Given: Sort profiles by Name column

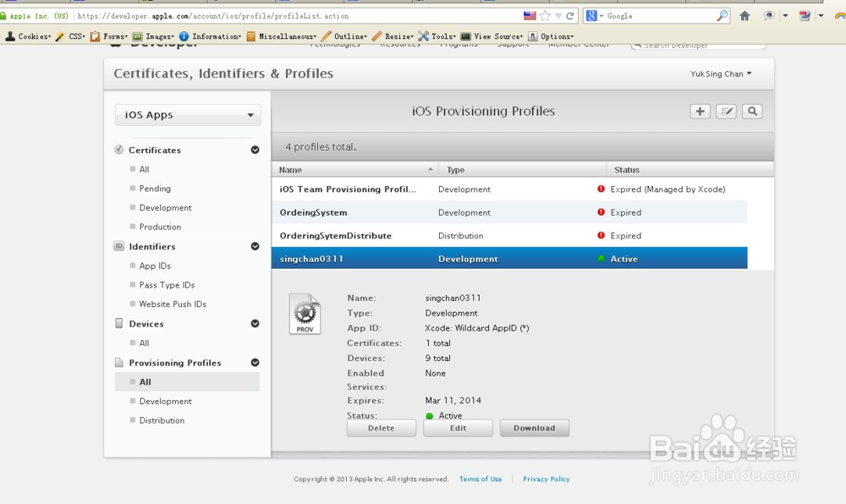Looking at the screenshot, I should click(x=355, y=170).
